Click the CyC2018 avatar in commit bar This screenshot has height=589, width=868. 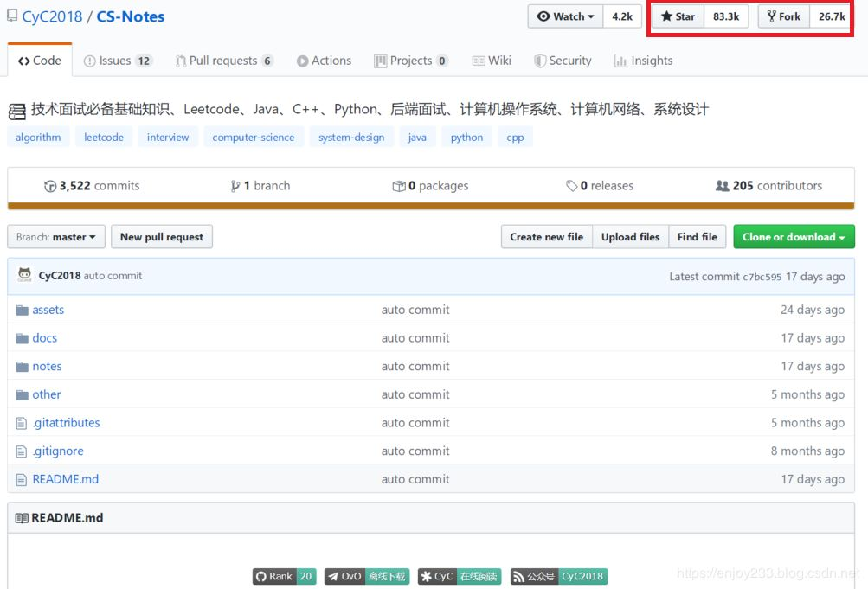tap(24, 274)
